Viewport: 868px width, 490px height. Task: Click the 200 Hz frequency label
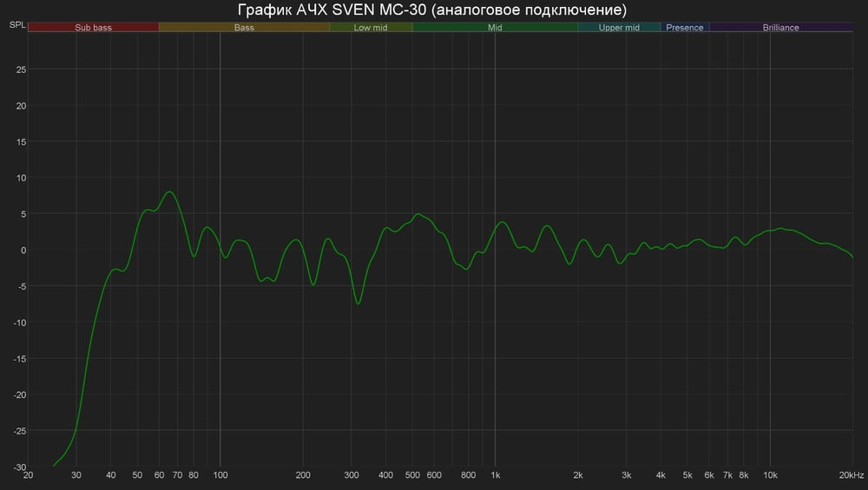pyautogui.click(x=303, y=475)
